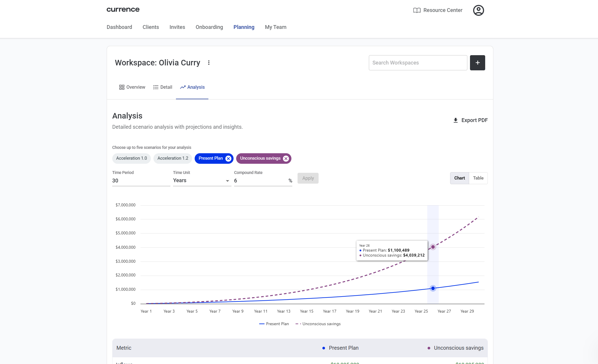Switch the view to Table
The image size is (598, 364).
pyautogui.click(x=478, y=178)
